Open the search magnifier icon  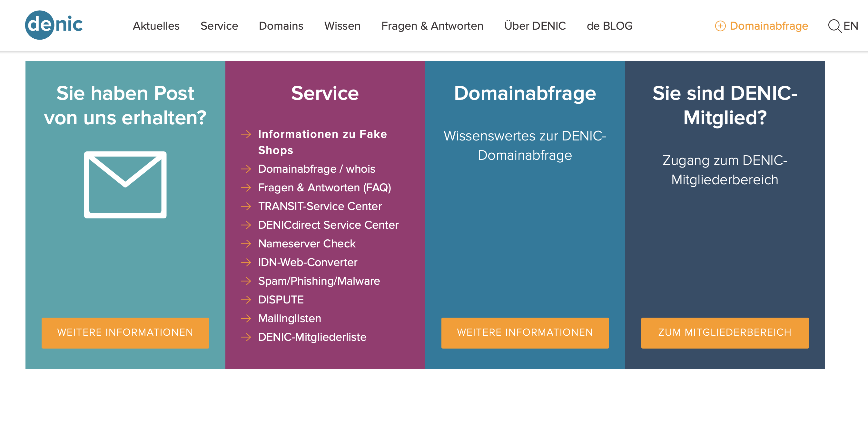coord(835,26)
